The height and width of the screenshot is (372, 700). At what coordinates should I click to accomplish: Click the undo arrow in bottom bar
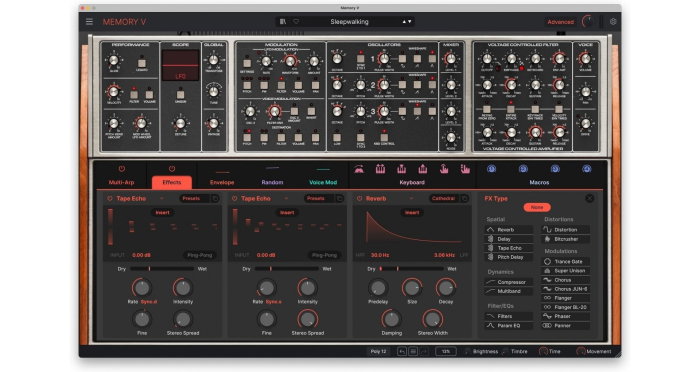tap(402, 352)
